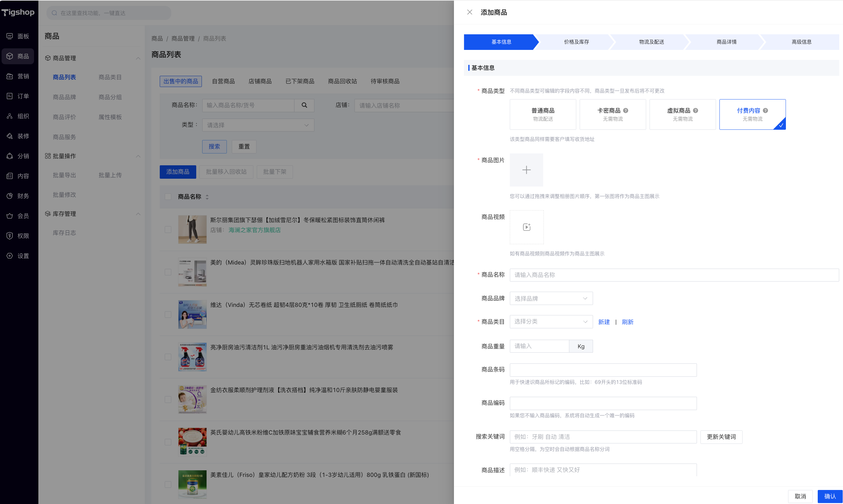Click the 新建 category link
843x504 pixels.
point(604,322)
